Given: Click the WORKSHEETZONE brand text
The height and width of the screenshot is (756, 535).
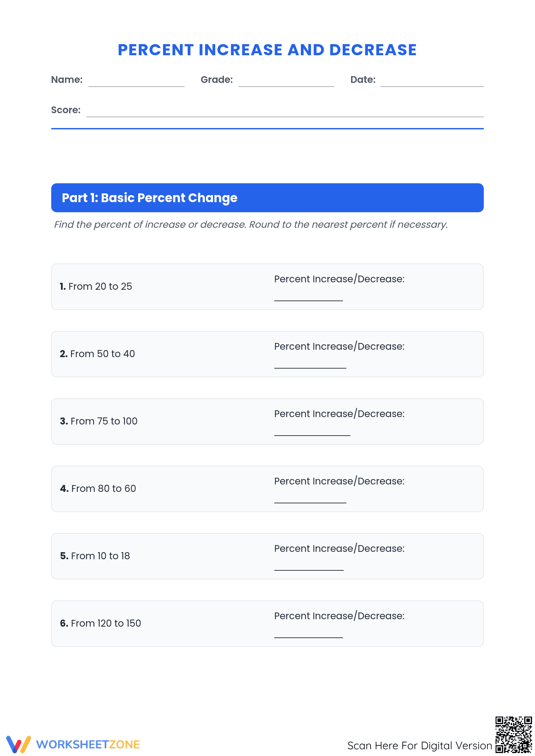Looking at the screenshot, I should [88, 745].
